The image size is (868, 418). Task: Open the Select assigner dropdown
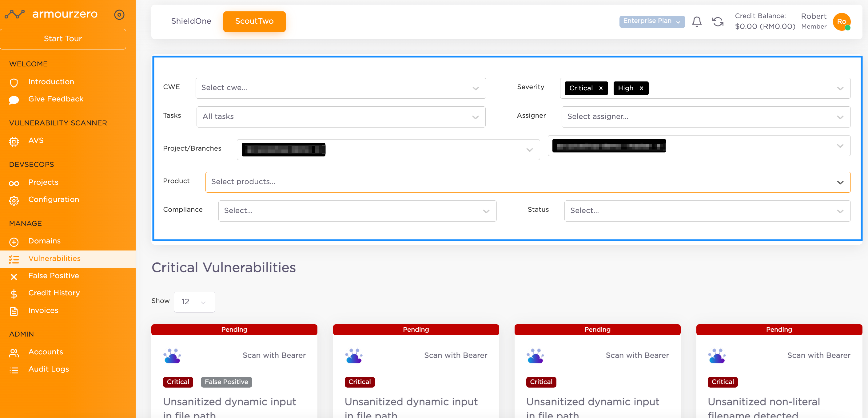(x=706, y=117)
